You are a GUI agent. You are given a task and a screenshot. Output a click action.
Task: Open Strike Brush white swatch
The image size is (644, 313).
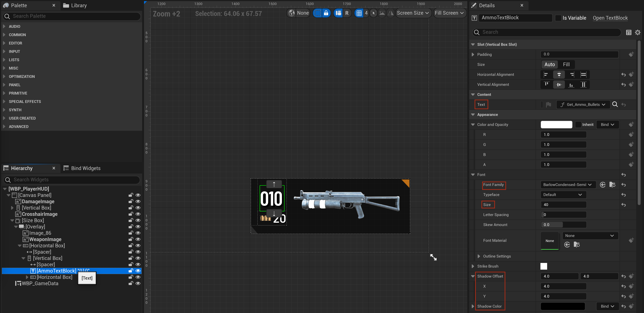[543, 266]
